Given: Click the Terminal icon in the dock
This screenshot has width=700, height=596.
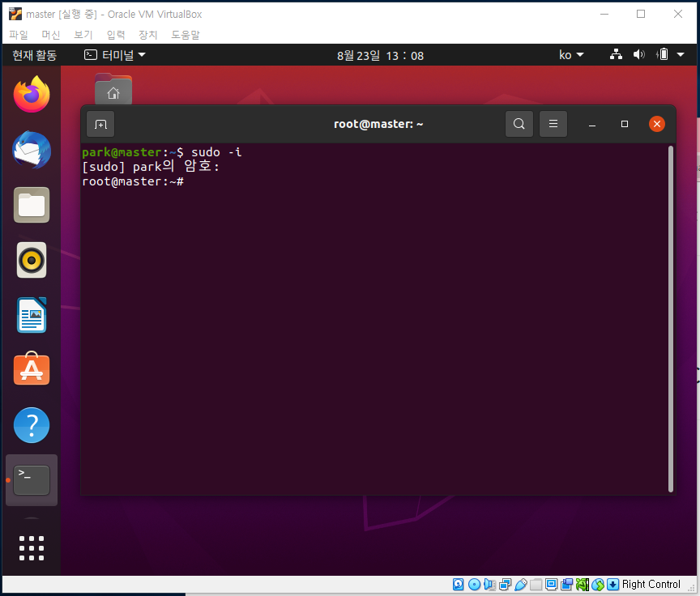Looking at the screenshot, I should (x=32, y=480).
